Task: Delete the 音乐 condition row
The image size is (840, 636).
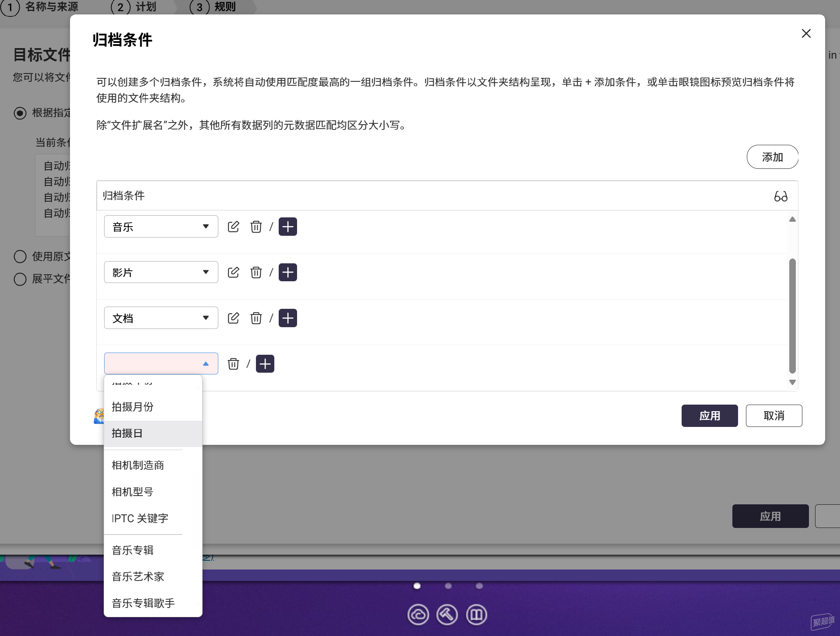Action: click(x=256, y=227)
